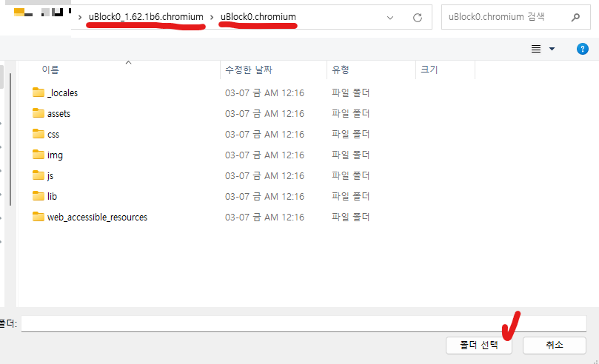This screenshot has height=364, width=599.
Task: Select the web_accessible_resources folder icon
Action: 39,217
